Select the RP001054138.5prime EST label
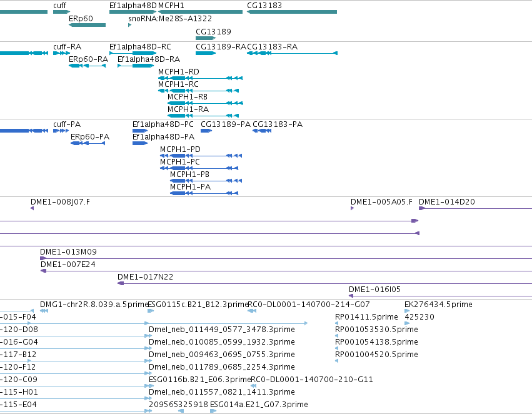 376,342
